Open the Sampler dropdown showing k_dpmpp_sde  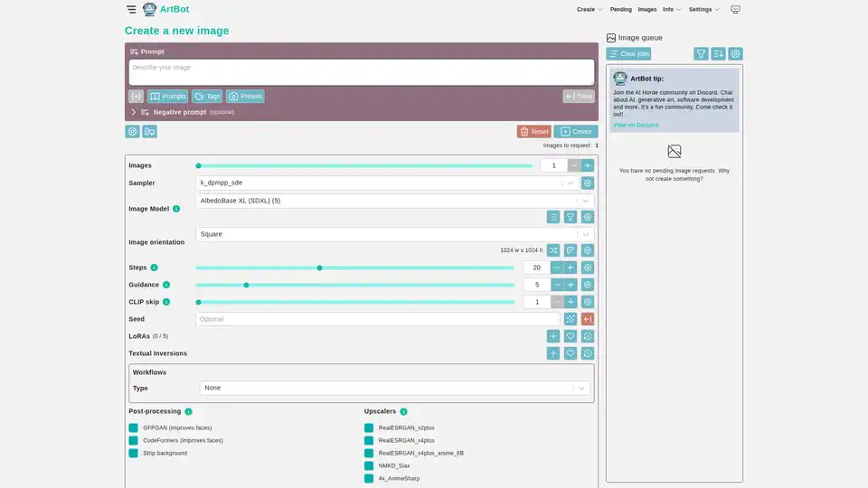click(x=387, y=183)
